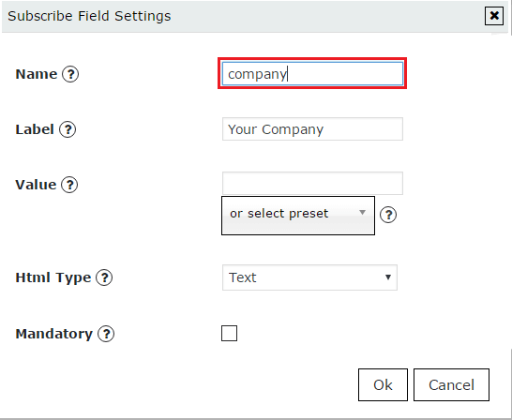512x420 pixels.
Task: Open help icon next to Label
Action: pos(68,129)
